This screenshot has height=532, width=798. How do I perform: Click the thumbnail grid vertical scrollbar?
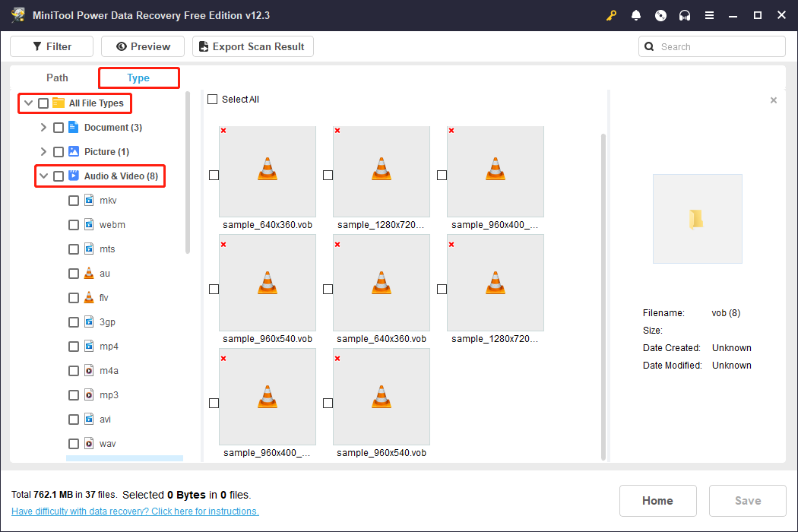[x=603, y=297]
